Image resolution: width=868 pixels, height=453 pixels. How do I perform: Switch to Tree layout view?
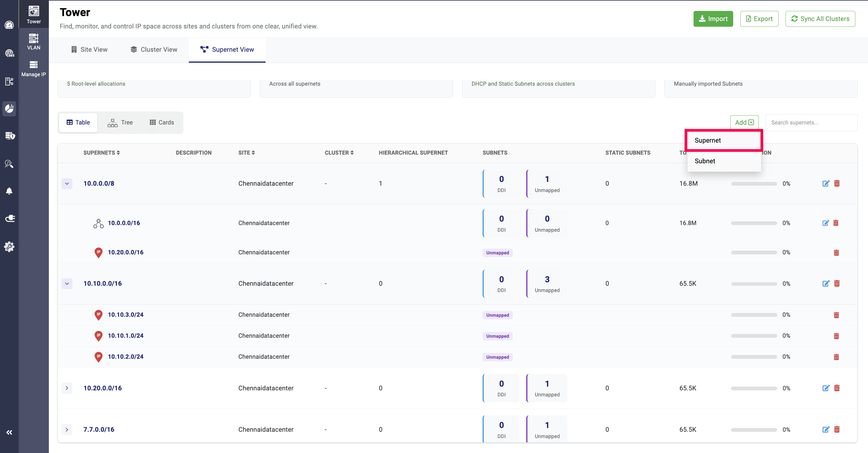click(x=120, y=122)
